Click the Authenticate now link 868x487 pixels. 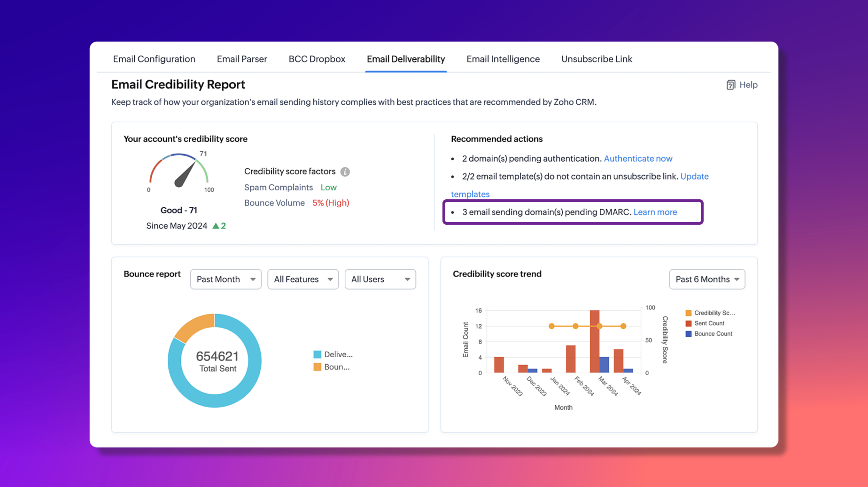638,158
